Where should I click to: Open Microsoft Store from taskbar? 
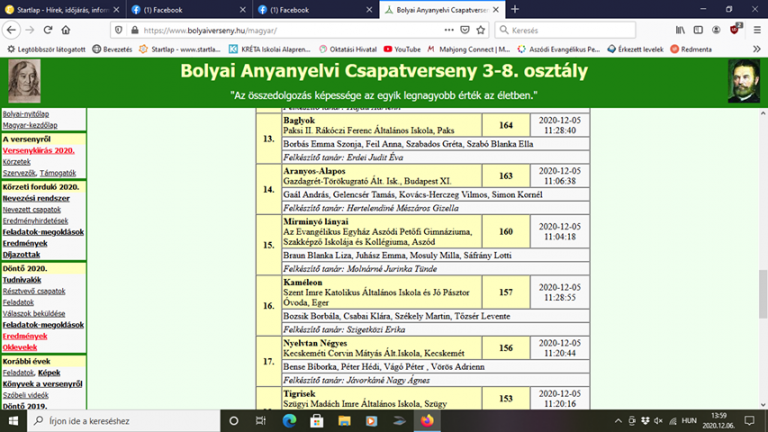click(x=316, y=421)
